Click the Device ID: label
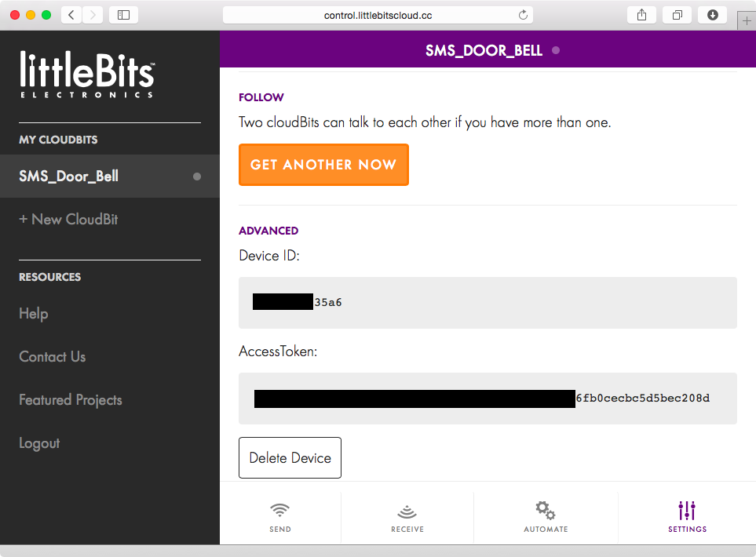Image resolution: width=756 pixels, height=557 pixels. click(269, 256)
